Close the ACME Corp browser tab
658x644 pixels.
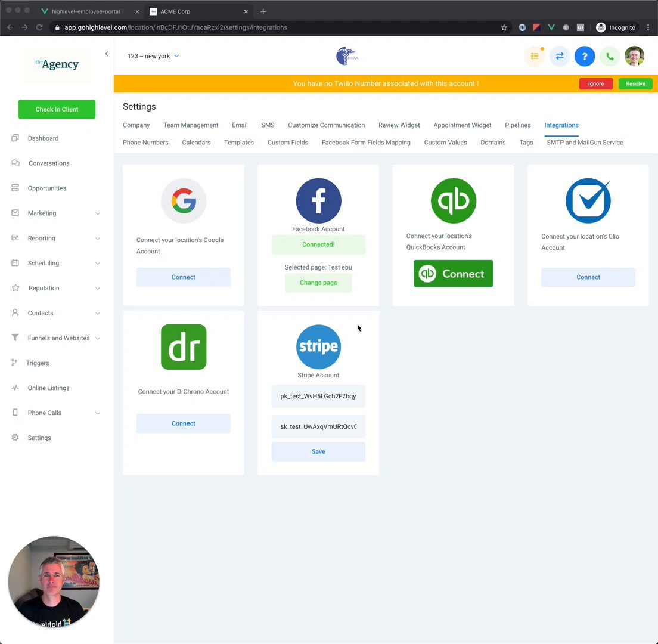pyautogui.click(x=246, y=11)
